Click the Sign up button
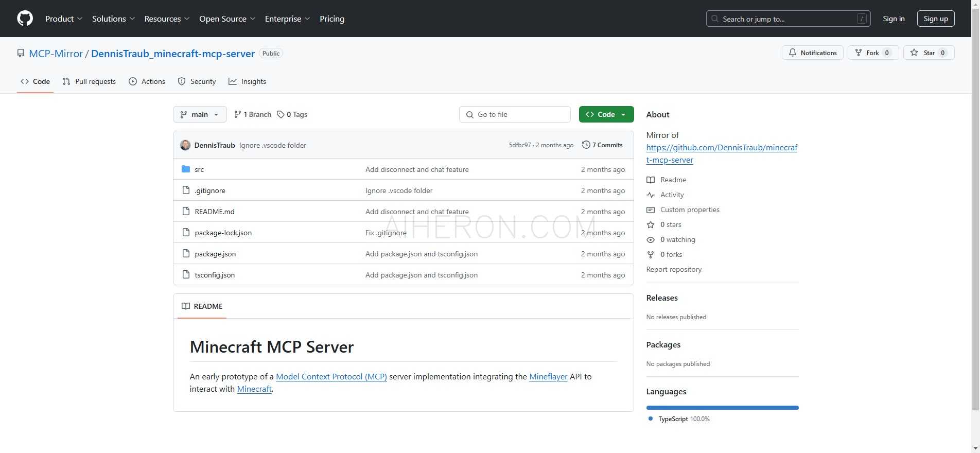The image size is (980, 453). 936,19
